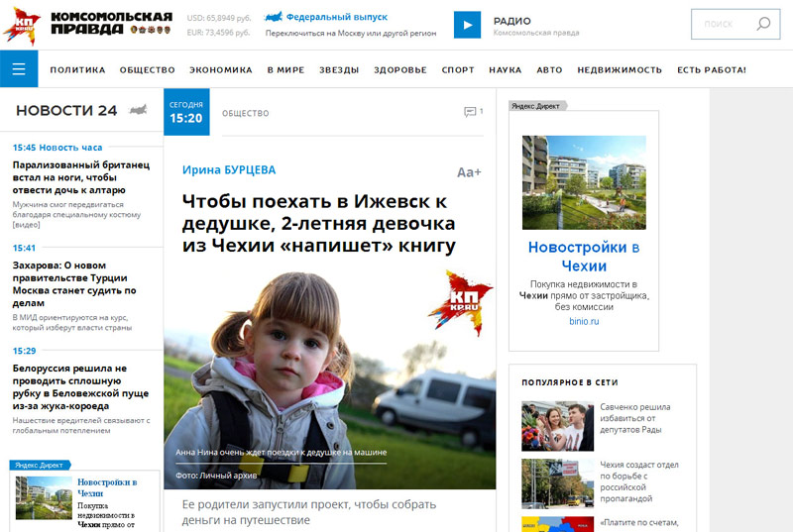Open the hamburger menu button
The image size is (793, 532).
pyautogui.click(x=19, y=68)
